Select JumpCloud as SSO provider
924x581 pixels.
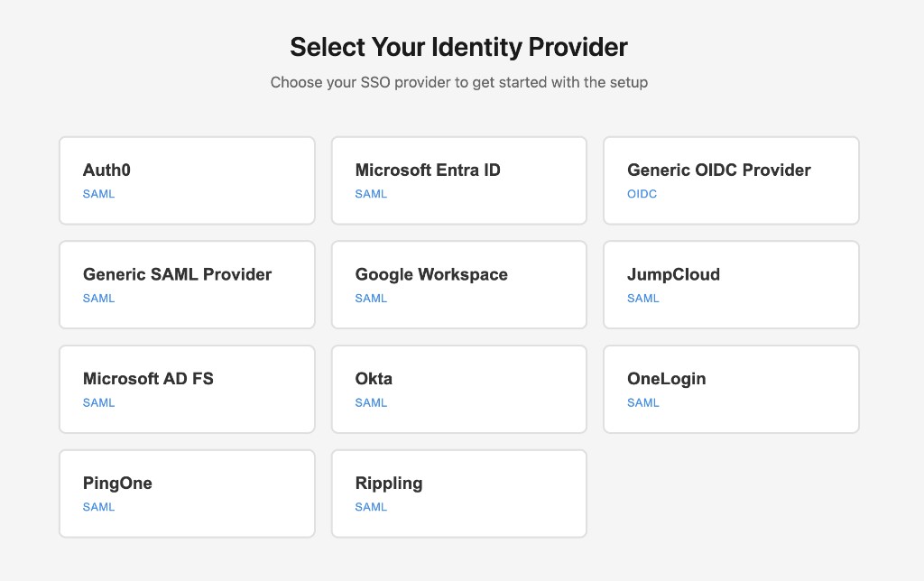tap(731, 284)
